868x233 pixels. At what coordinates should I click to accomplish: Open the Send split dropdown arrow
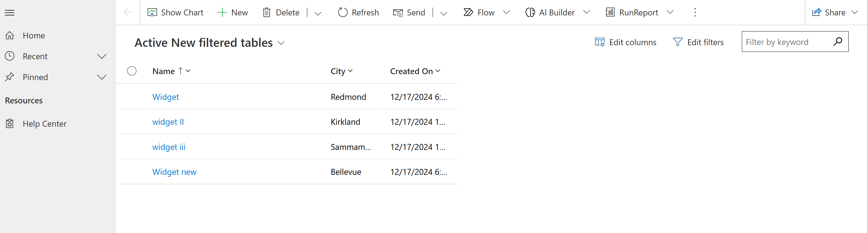tap(443, 14)
